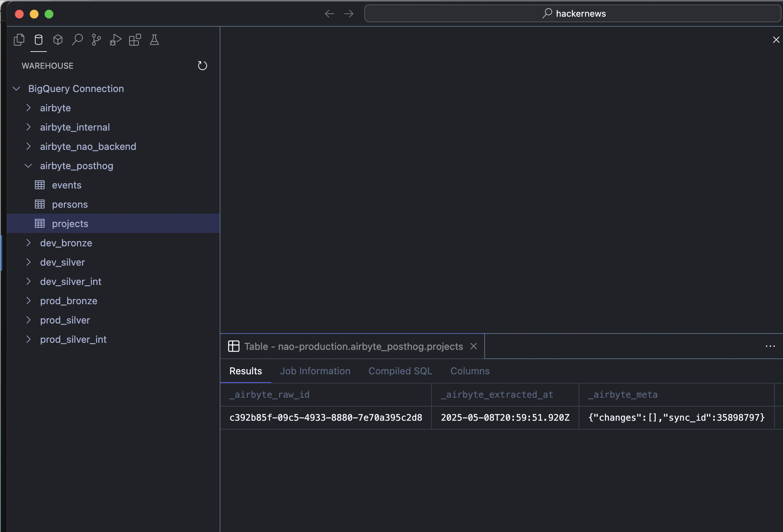
Task: Open the Run and Debug icon
Action: coord(115,40)
